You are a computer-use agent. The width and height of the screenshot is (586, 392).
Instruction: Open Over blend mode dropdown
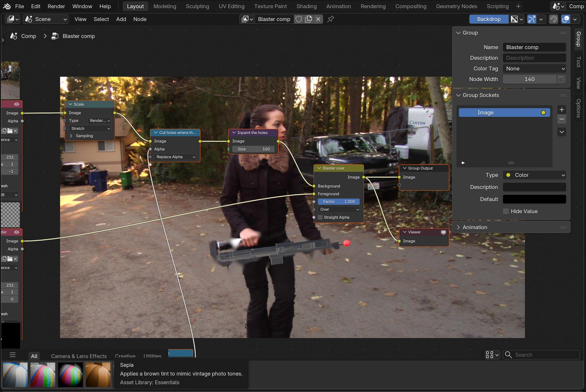pyautogui.click(x=339, y=210)
